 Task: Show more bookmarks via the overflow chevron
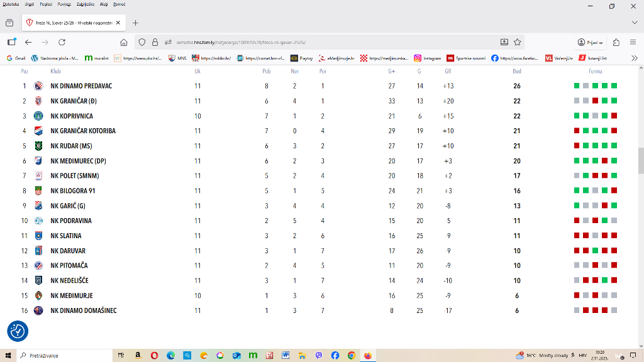tap(635, 58)
